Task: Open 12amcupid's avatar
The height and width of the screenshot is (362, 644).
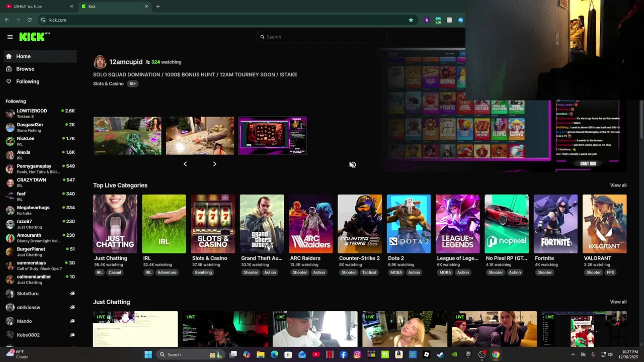Action: 100,62
